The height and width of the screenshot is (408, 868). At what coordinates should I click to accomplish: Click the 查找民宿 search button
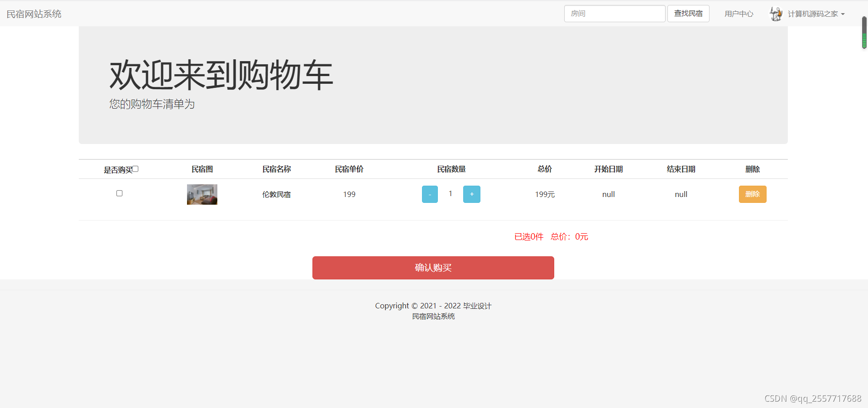point(688,14)
